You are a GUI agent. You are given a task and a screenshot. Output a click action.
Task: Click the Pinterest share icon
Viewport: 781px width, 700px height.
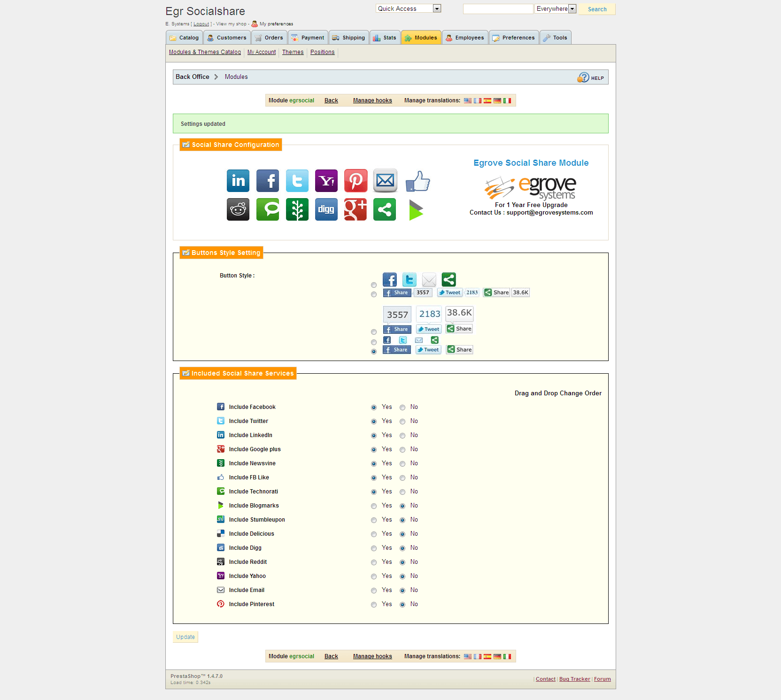[x=356, y=181]
